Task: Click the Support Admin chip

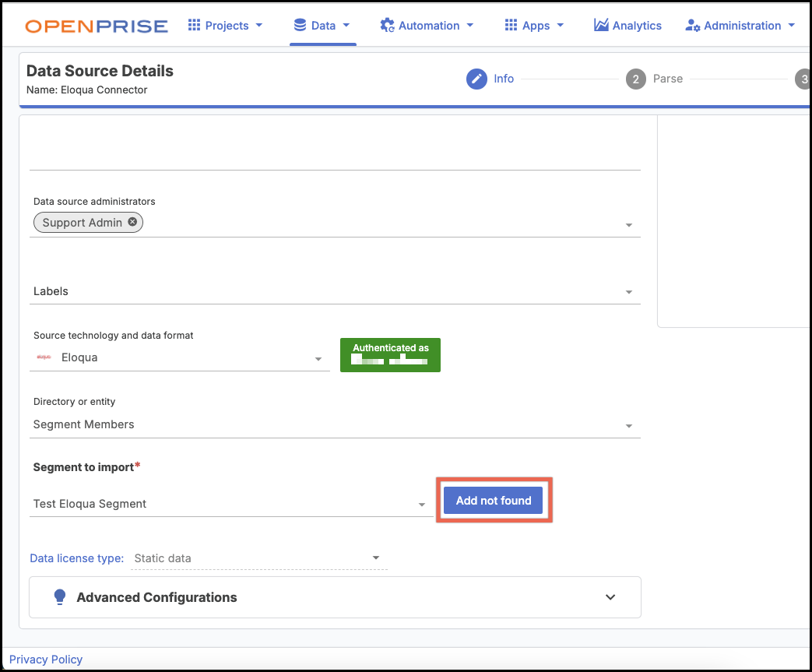Action: pos(88,222)
